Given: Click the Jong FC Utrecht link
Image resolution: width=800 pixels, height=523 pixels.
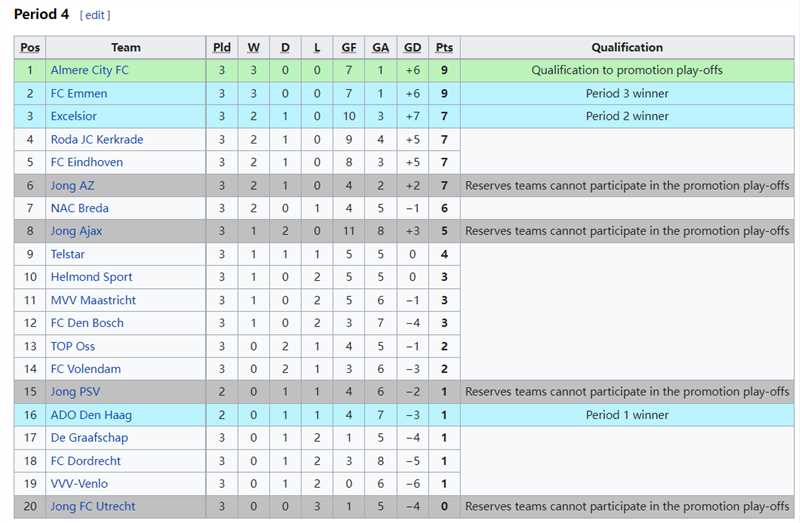Looking at the screenshot, I should pos(93,507).
